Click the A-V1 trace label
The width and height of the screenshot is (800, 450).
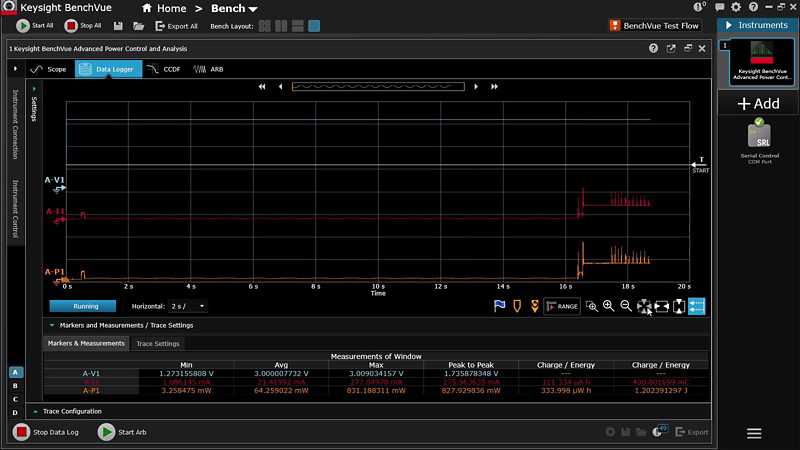pyautogui.click(x=55, y=180)
